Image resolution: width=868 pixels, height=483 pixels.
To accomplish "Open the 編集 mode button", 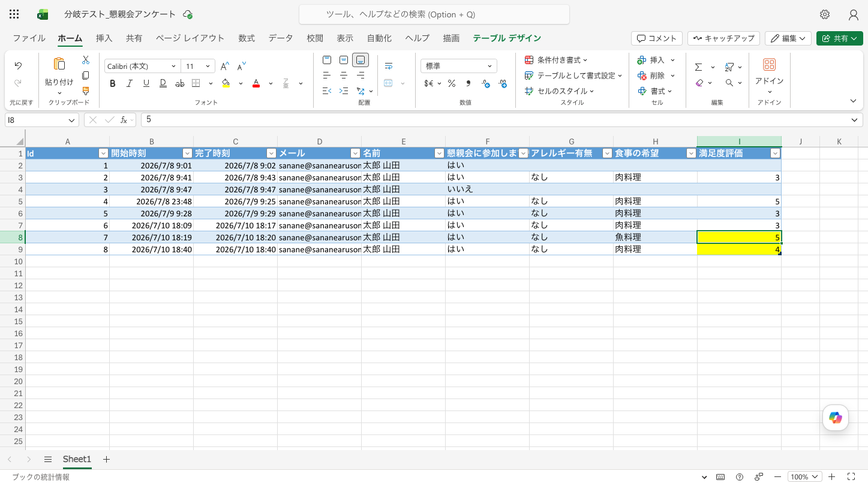I will point(788,38).
